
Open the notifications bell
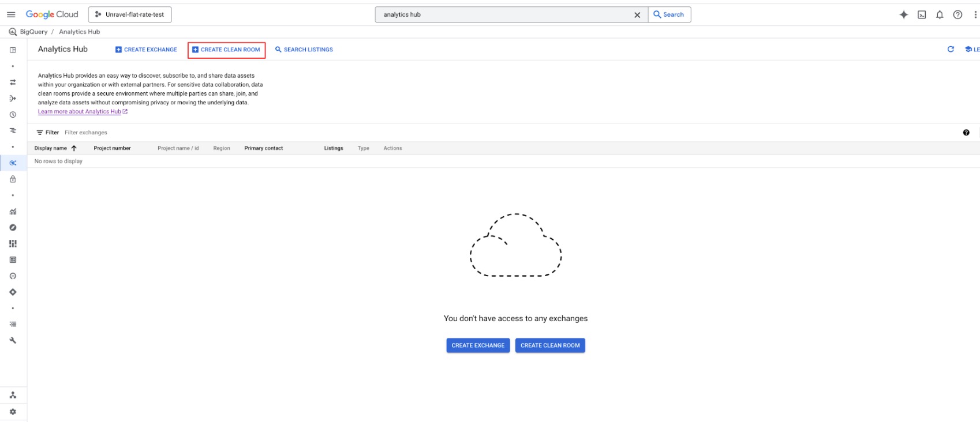tap(940, 15)
